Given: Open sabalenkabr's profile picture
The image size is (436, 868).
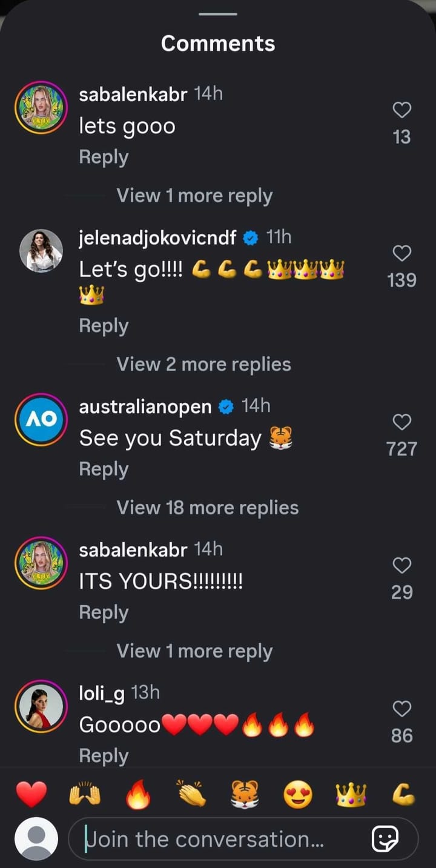Looking at the screenshot, I should click(41, 107).
